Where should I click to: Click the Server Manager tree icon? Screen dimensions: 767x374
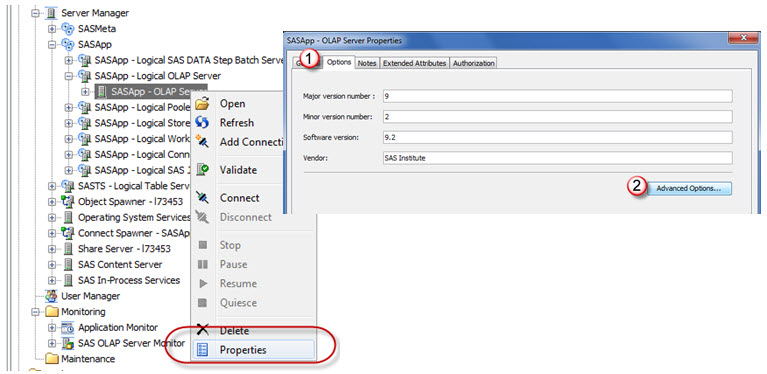tap(51, 13)
